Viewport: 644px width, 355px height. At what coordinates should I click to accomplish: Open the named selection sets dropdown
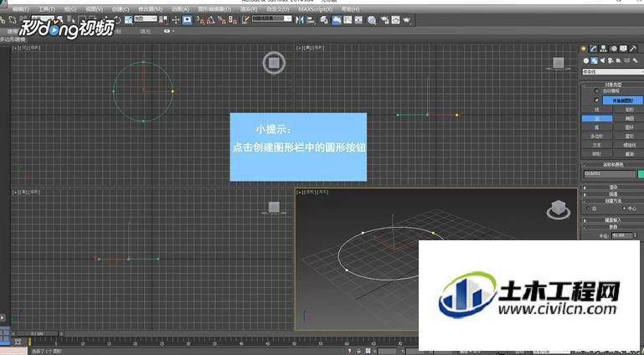click(271, 19)
